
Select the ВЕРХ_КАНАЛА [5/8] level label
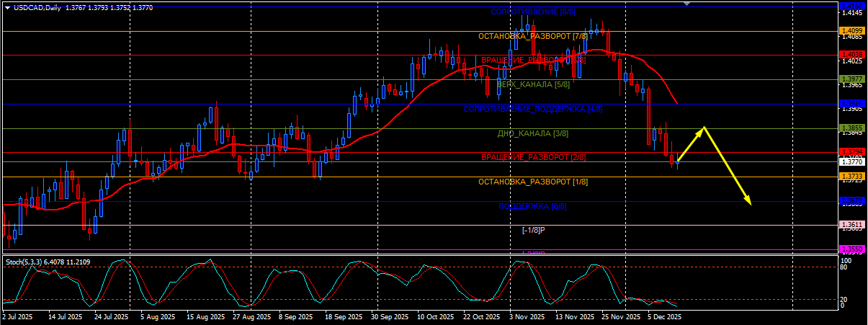pos(533,84)
